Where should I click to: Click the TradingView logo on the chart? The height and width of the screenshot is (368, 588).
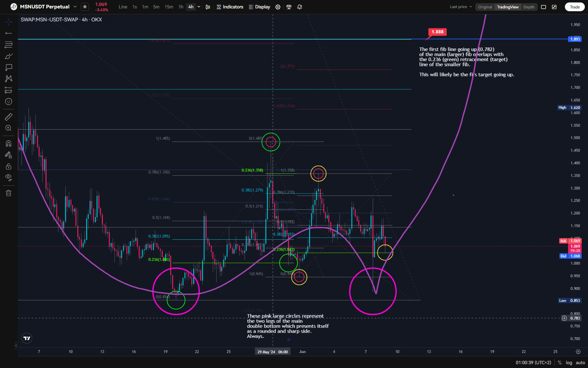[x=27, y=338]
